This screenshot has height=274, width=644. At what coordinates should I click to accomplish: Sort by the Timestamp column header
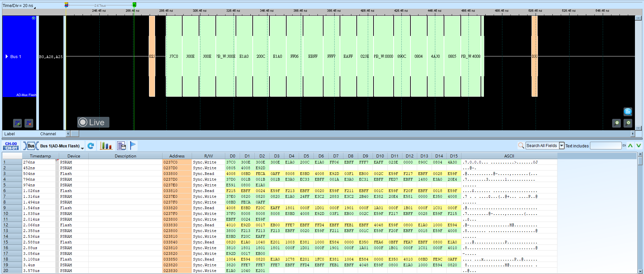[40, 156]
